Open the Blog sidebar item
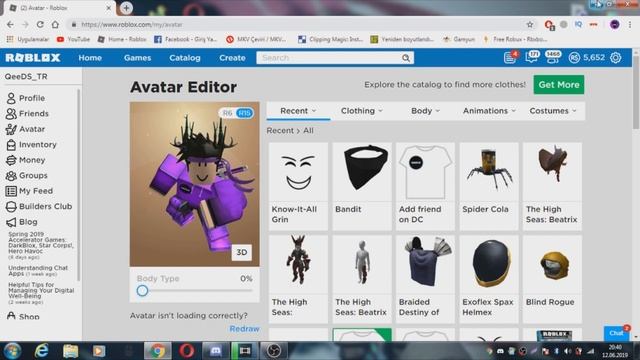The width and height of the screenshot is (640, 360). point(22,222)
